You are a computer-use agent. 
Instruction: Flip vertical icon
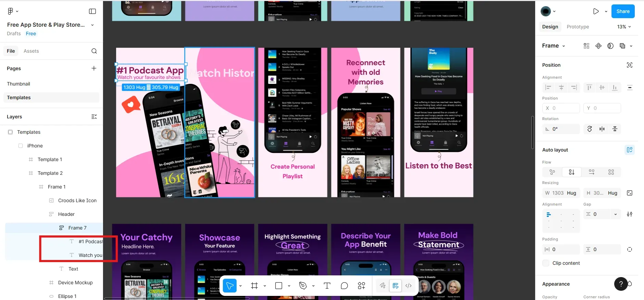point(615,129)
